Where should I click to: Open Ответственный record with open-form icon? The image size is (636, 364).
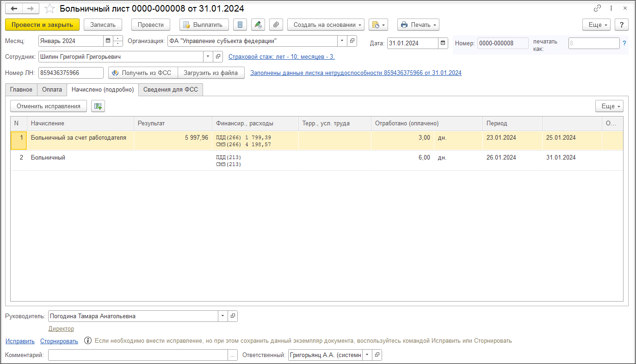point(377,355)
